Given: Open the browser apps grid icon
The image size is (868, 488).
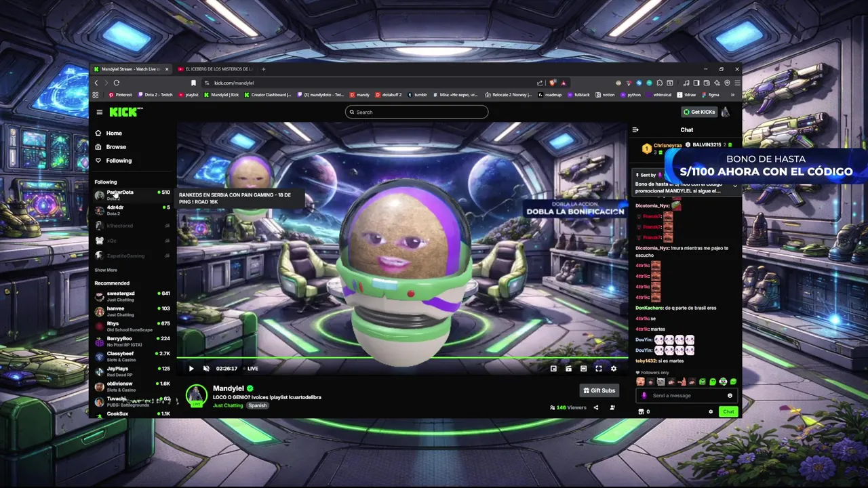Looking at the screenshot, I should (96, 95).
